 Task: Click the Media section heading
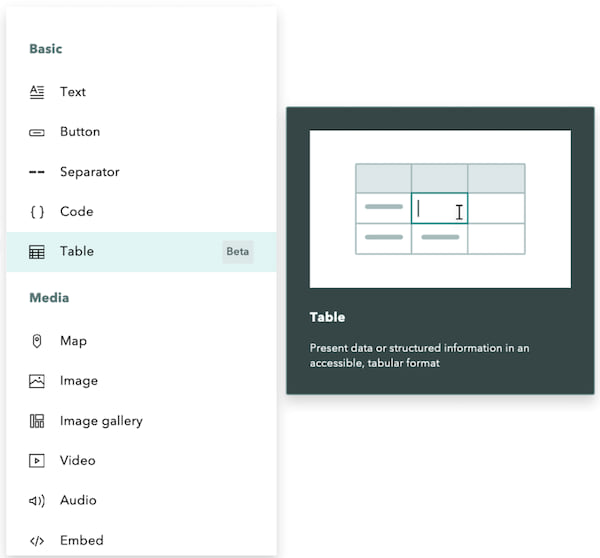49,298
